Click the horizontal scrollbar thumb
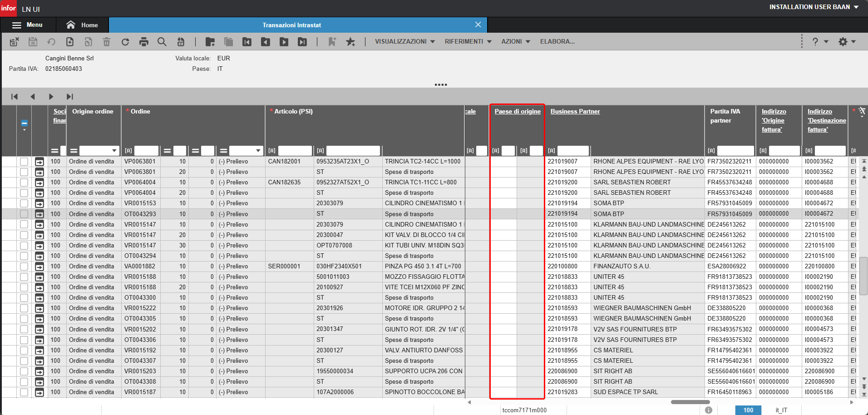Viewport: 868px width, 415px height. 690,402
